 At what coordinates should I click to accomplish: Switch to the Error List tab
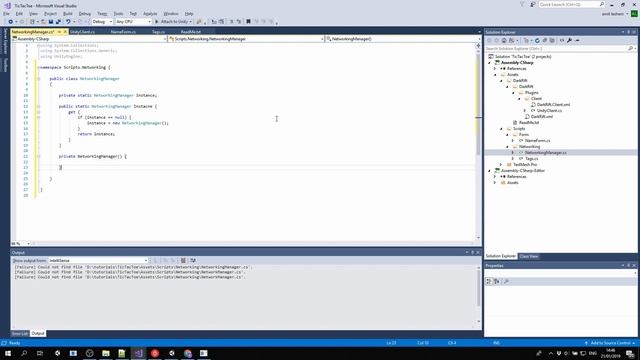point(20,333)
